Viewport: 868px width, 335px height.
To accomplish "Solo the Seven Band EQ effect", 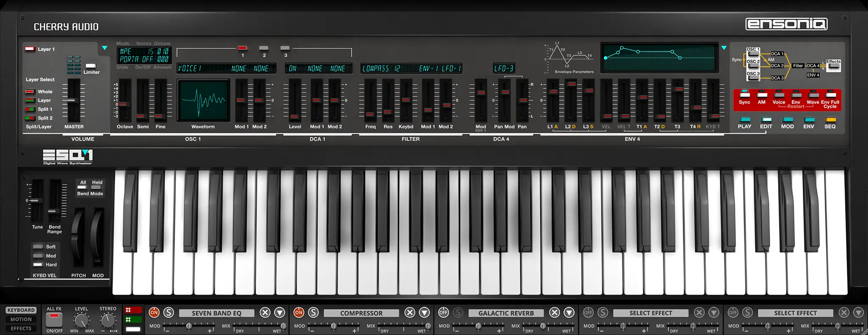I will coord(169,313).
